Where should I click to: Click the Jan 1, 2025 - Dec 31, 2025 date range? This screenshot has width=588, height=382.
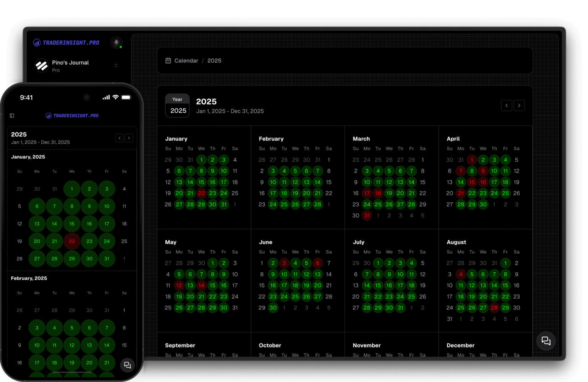pos(230,111)
